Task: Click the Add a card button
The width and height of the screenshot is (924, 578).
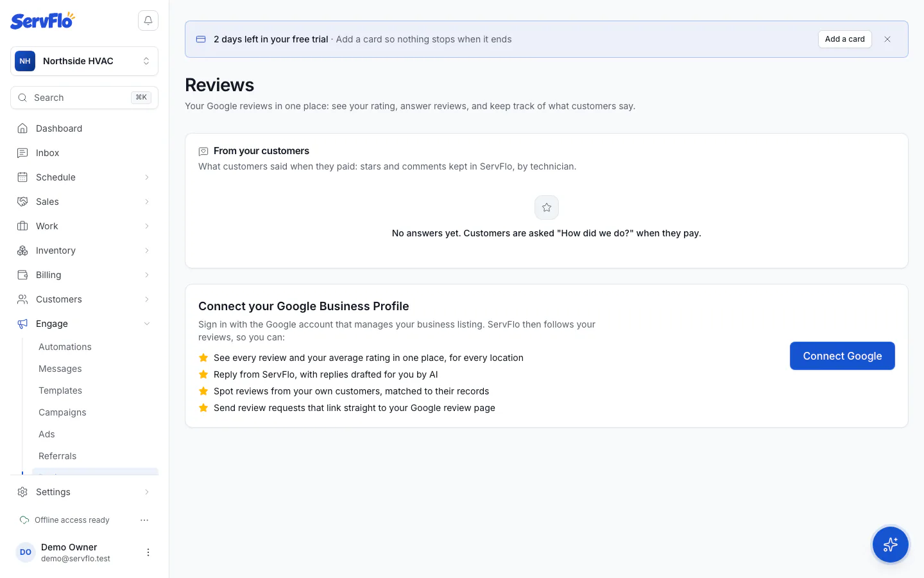Action: tap(845, 39)
